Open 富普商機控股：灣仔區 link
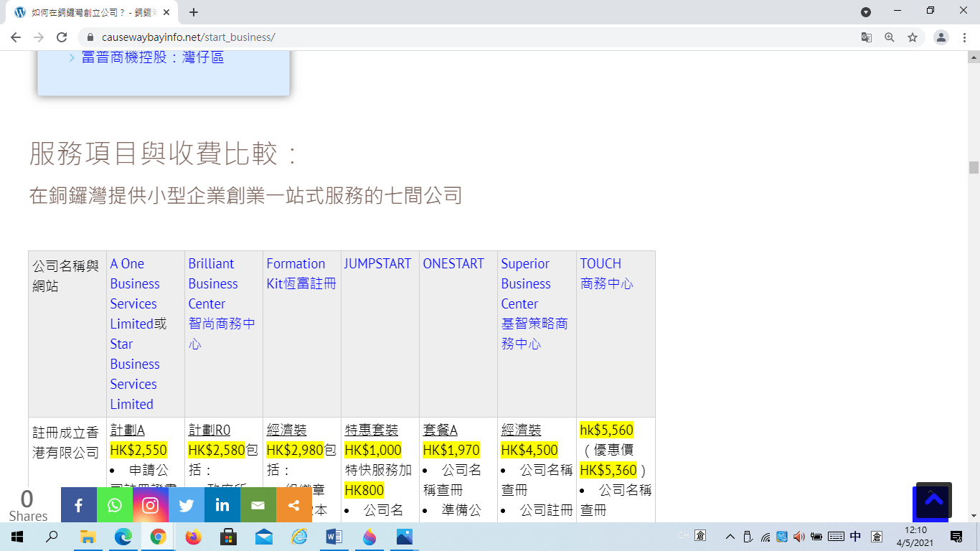The width and height of the screenshot is (980, 551). 153,57
